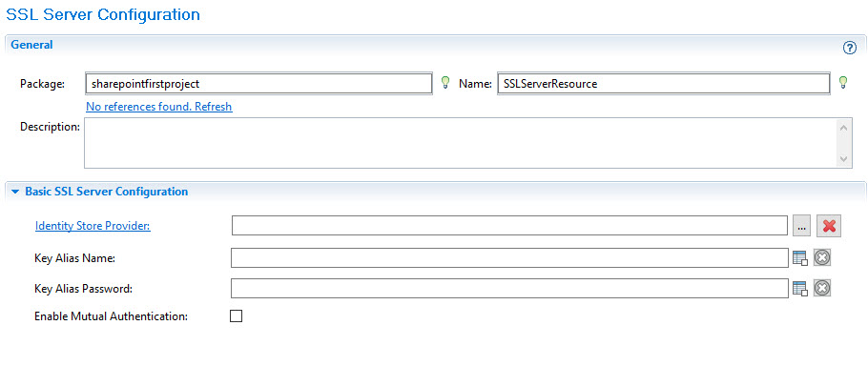The image size is (868, 366).
Task: Click the Description scrollbar down arrow
Action: pyautogui.click(x=843, y=158)
